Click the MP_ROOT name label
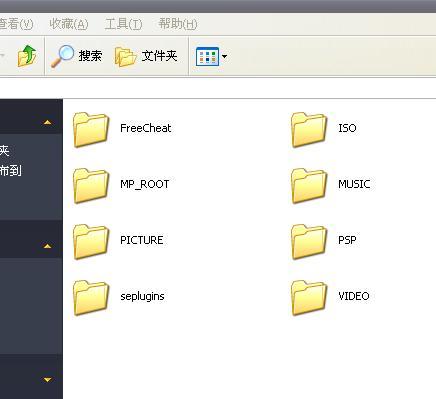 (145, 184)
